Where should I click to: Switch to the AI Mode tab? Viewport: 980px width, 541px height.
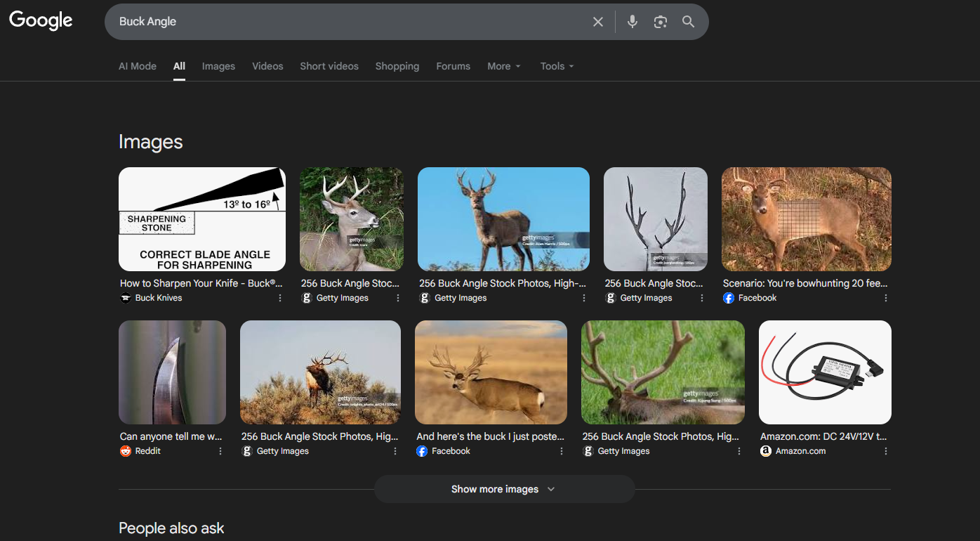point(138,66)
